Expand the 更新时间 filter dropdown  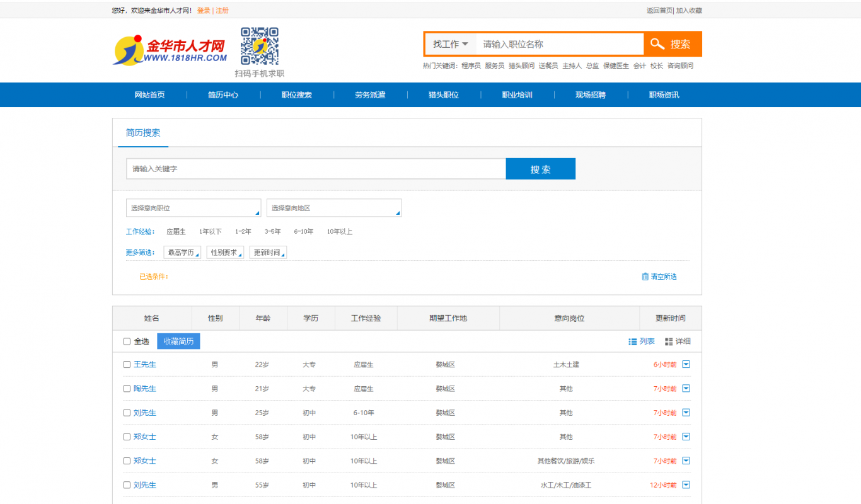268,253
